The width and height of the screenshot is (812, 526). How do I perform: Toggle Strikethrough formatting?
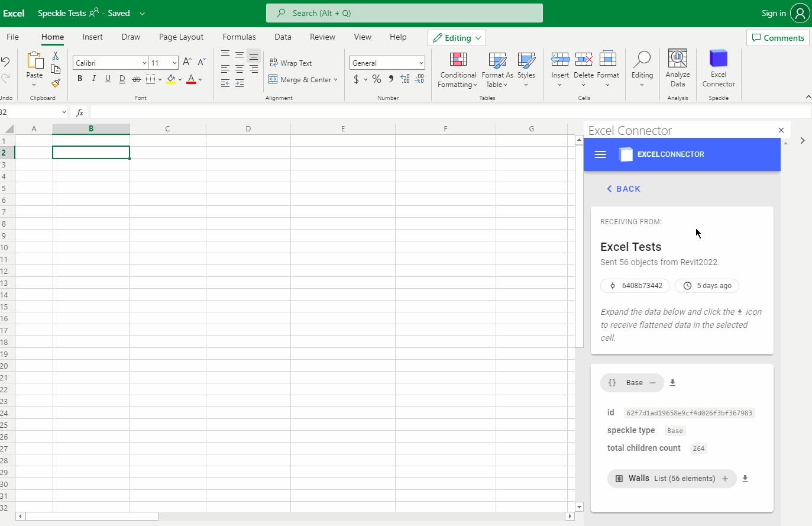click(x=137, y=79)
